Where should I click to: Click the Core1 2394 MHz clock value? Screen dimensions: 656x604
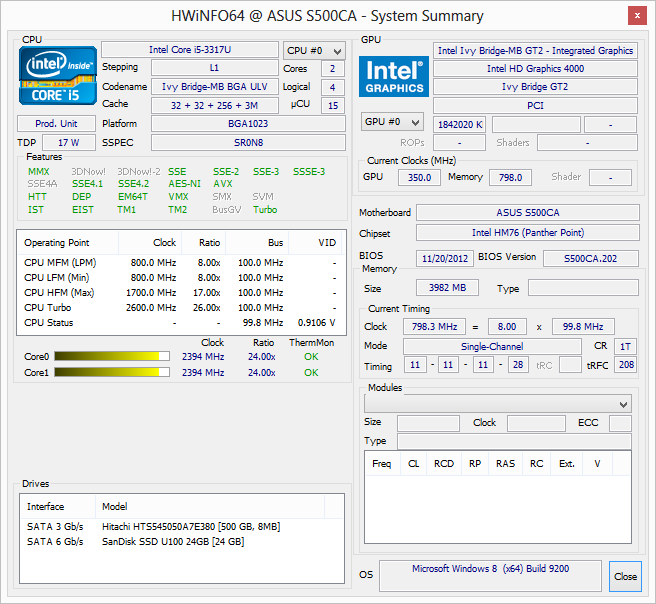pos(203,373)
